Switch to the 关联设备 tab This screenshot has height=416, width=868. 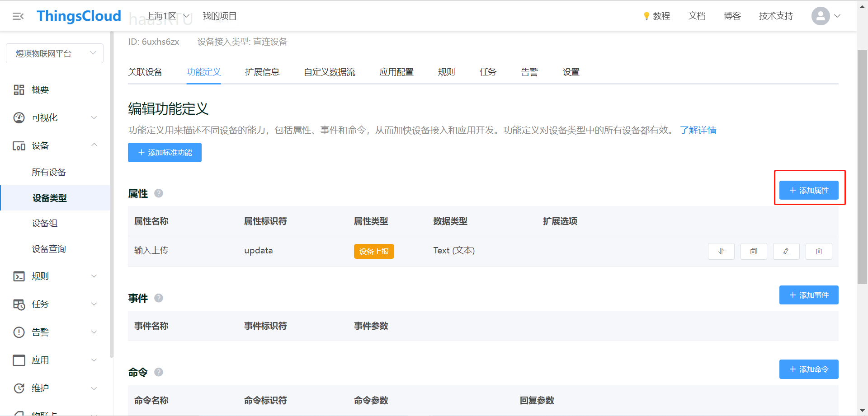(145, 72)
